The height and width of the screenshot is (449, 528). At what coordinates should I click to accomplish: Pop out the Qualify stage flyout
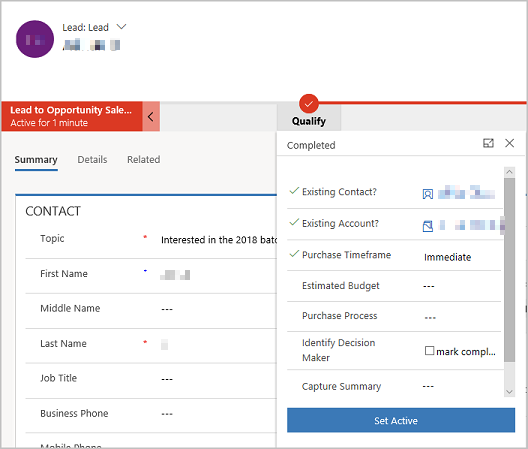point(488,143)
